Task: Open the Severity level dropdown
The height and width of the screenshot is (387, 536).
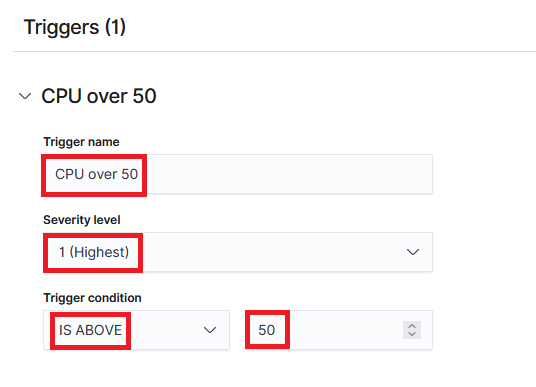Action: point(238,252)
